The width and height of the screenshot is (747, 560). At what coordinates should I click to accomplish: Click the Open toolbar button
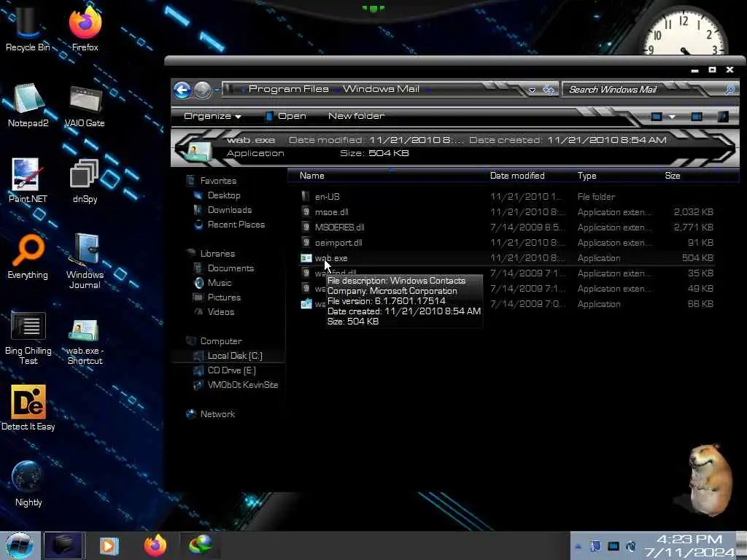285,116
